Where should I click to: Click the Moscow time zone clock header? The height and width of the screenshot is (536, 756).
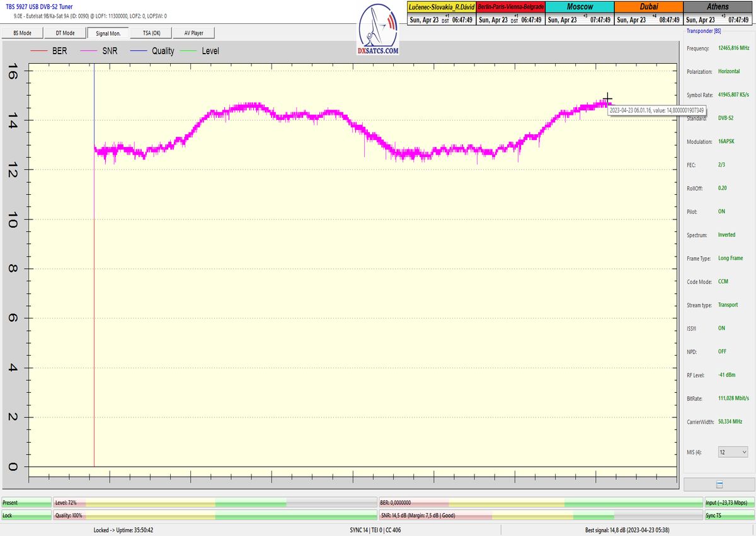click(578, 6)
